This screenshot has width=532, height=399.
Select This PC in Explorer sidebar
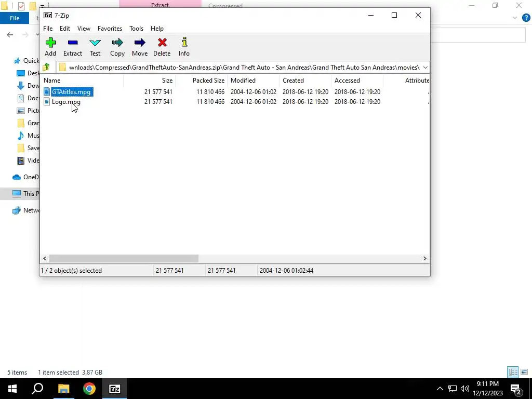pos(25,194)
